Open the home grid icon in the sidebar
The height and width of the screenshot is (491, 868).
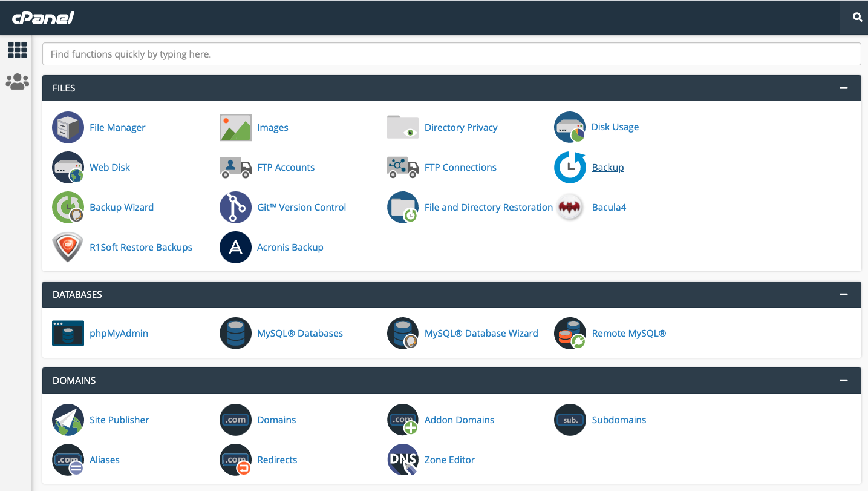coord(18,50)
